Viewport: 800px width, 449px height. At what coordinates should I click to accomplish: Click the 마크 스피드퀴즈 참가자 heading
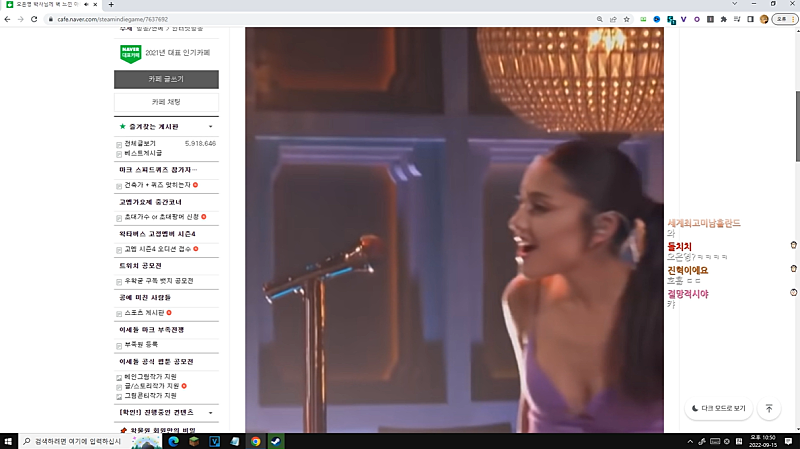click(158, 170)
